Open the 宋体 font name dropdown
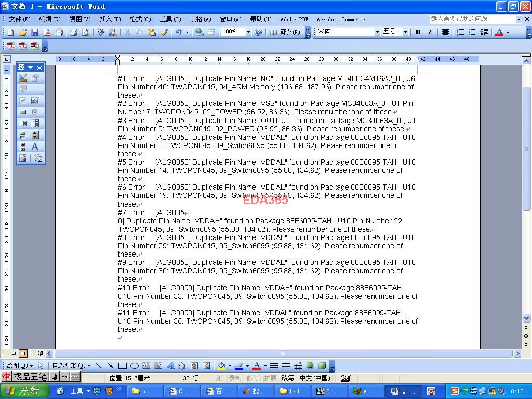Screen dimensions: 532x399 (x=377, y=32)
